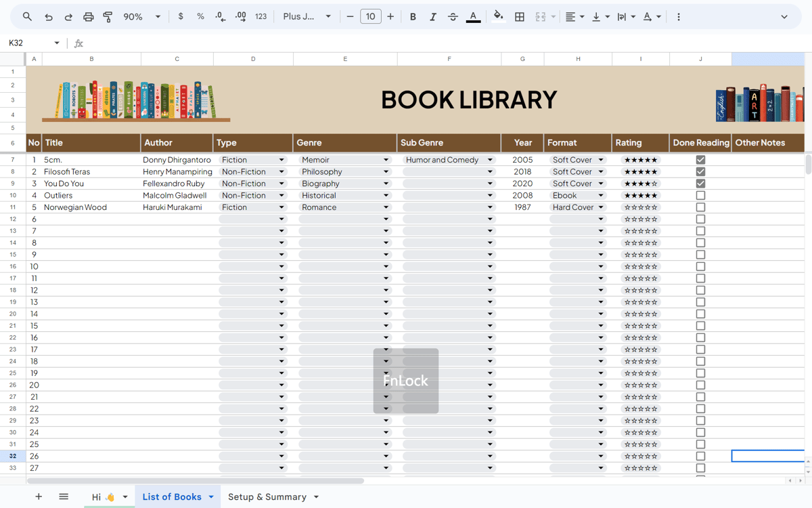Click the Redo arrow icon
This screenshot has height=508, width=812.
(x=68, y=17)
